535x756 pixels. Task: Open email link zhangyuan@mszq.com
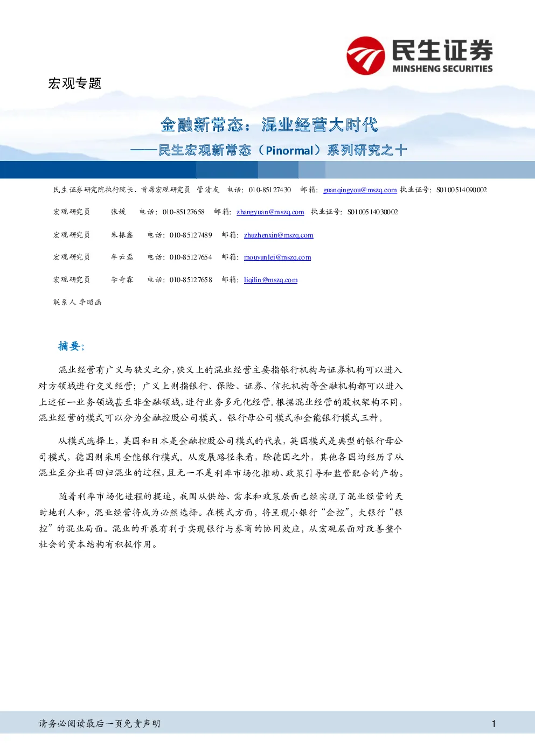click(270, 212)
